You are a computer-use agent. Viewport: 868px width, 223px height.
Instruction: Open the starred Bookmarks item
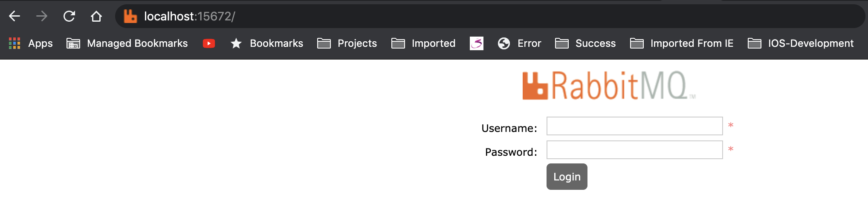(267, 43)
